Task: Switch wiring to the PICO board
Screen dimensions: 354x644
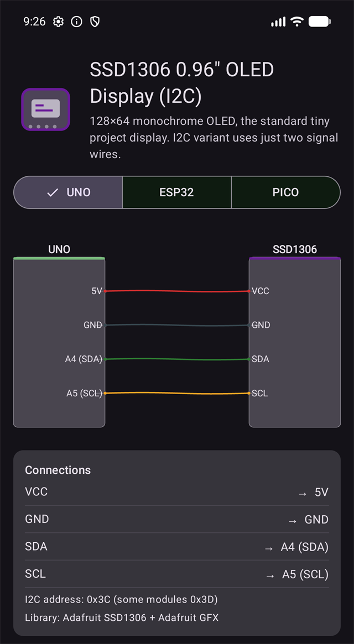Action: point(286,192)
